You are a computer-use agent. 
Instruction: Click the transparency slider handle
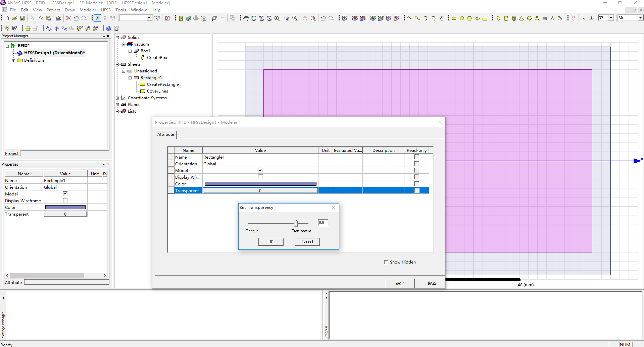pos(296,223)
